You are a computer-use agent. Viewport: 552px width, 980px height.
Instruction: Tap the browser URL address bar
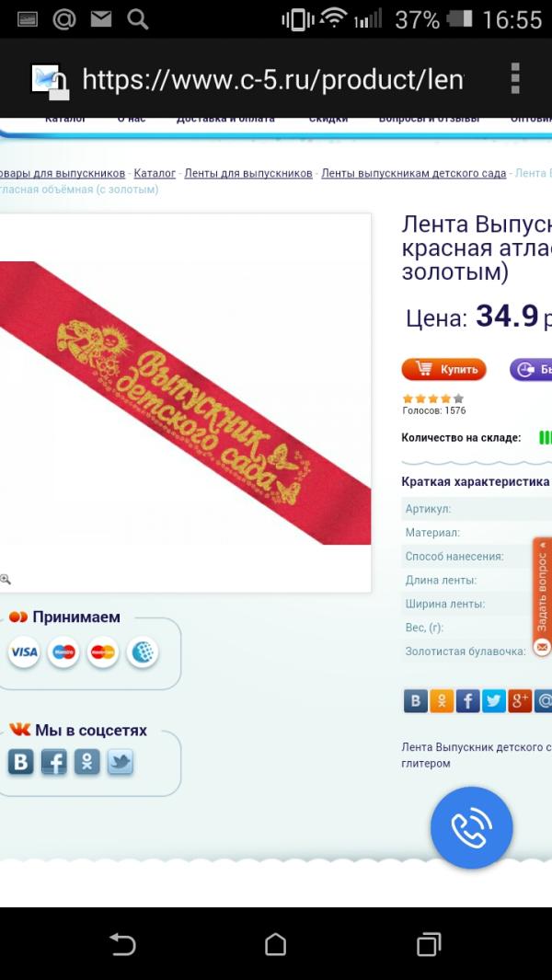pyautogui.click(x=272, y=79)
